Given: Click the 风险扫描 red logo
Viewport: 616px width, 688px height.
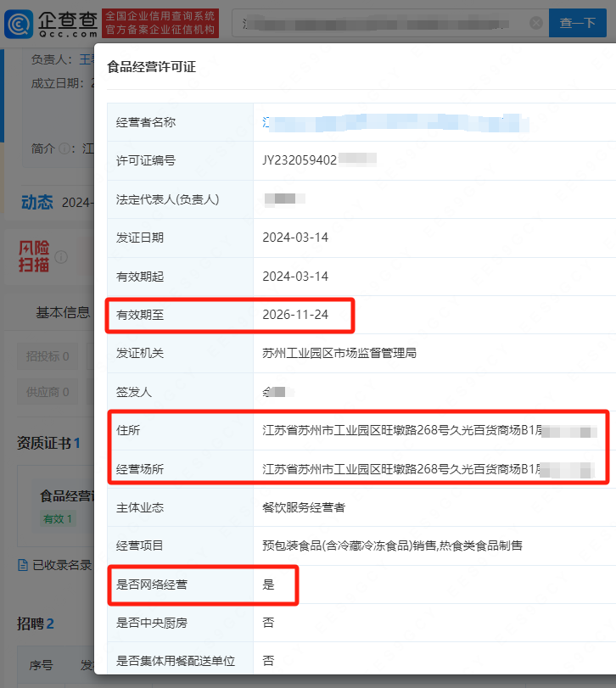Looking at the screenshot, I should click(x=34, y=256).
